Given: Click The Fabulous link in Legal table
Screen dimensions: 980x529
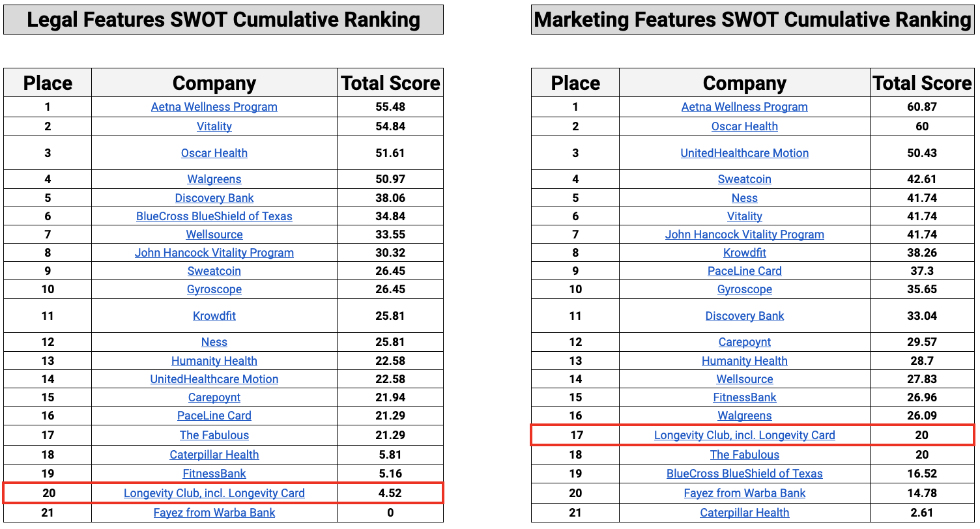Looking at the screenshot, I should pos(214,435).
